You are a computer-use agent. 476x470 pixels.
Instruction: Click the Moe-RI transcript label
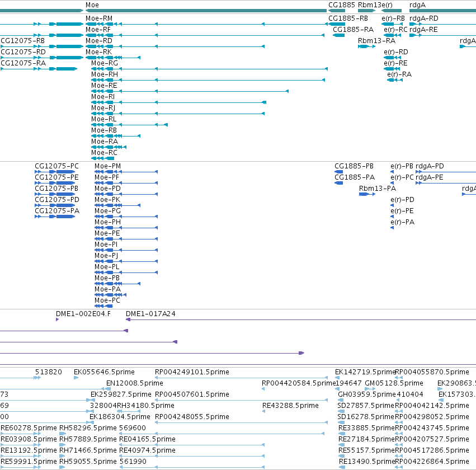(x=103, y=97)
